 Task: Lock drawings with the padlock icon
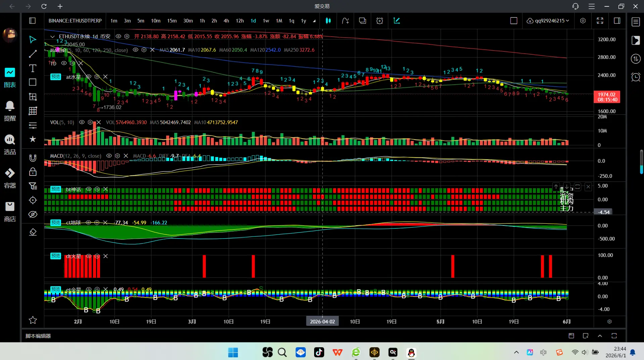[33, 172]
